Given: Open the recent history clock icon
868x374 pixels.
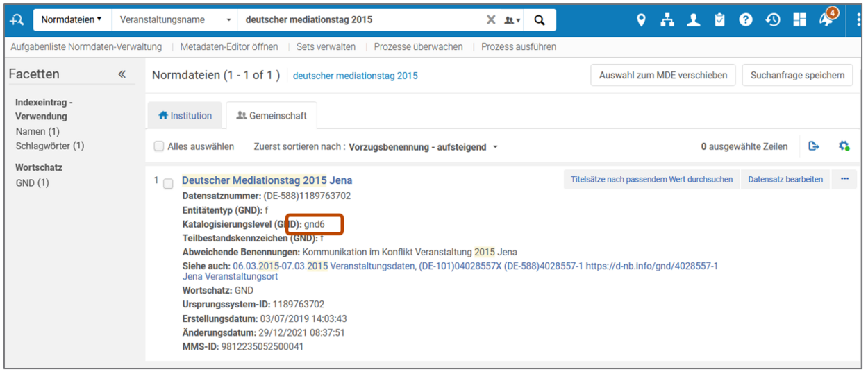Looking at the screenshot, I should coord(773,20).
